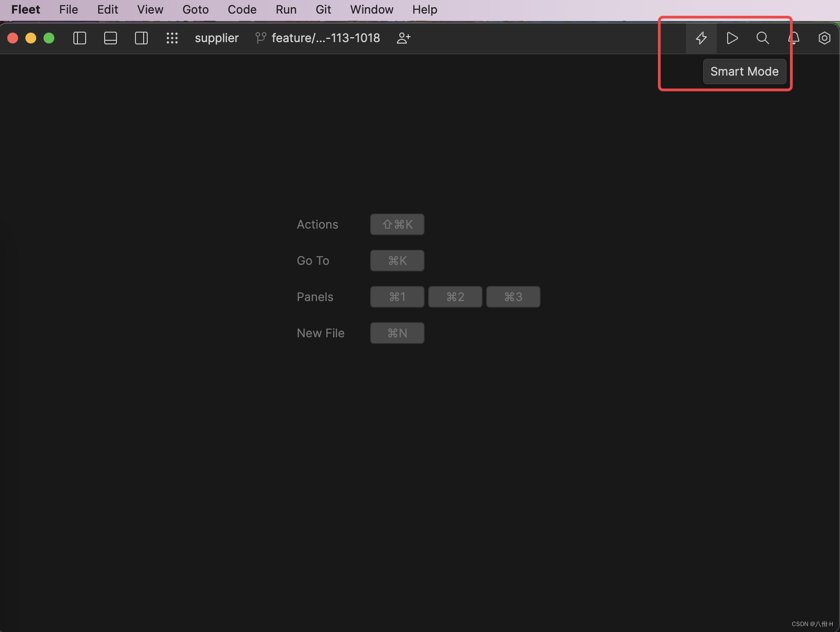Maximize the window with green button
The width and height of the screenshot is (840, 632).
point(49,38)
